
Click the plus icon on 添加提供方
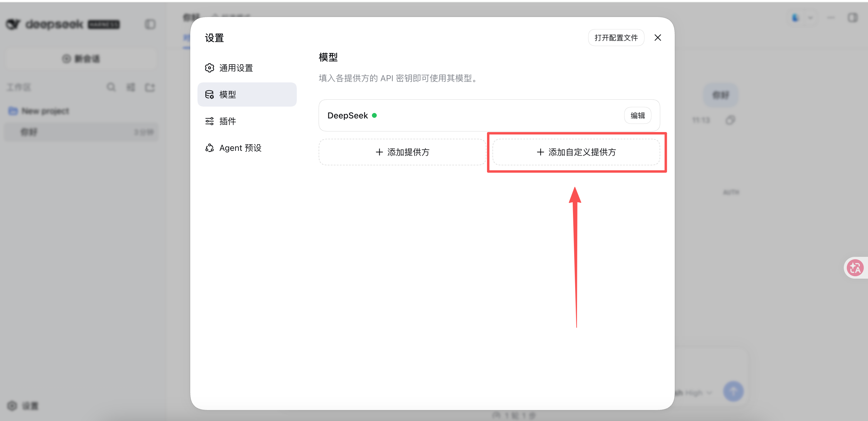(x=379, y=152)
